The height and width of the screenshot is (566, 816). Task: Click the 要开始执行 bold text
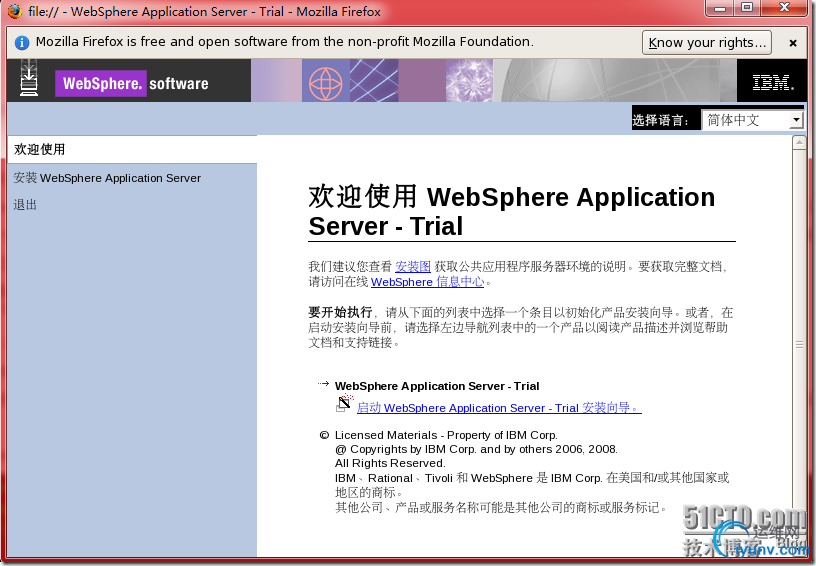coord(340,312)
